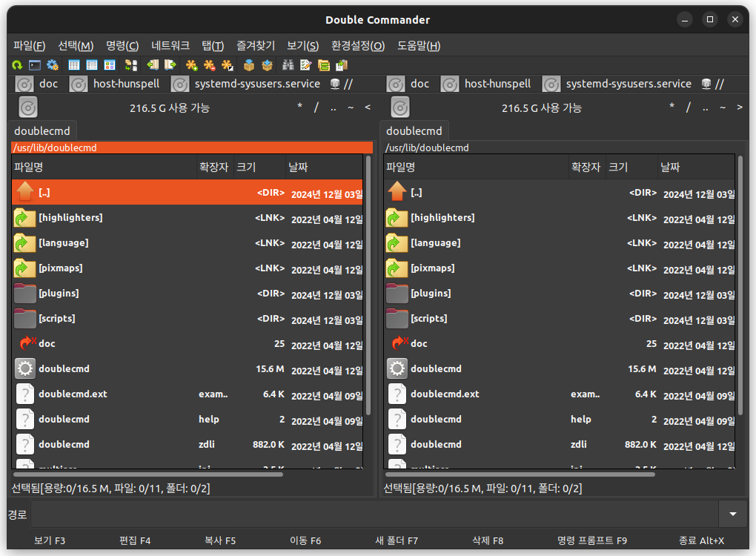Screen dimensions: 756x556
Task: Open the multi-rename tool icon
Action: click(305, 65)
